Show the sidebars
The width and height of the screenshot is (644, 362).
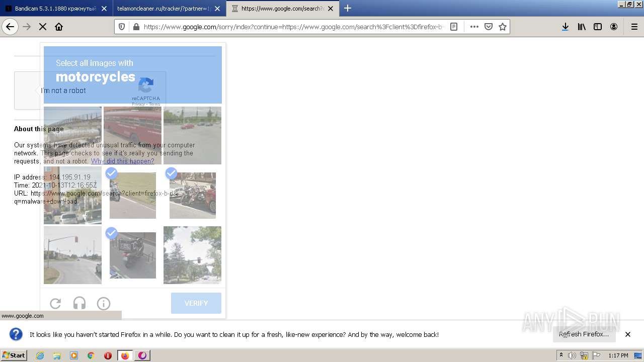pyautogui.click(x=598, y=27)
